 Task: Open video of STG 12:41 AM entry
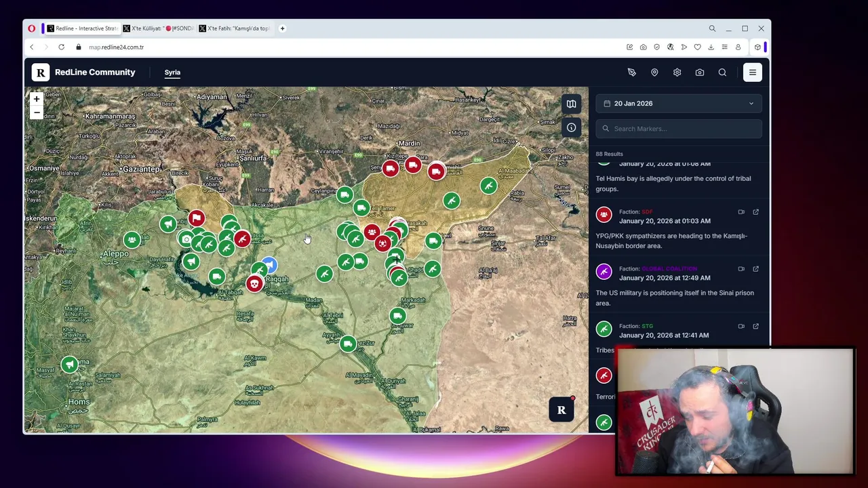[x=741, y=327]
